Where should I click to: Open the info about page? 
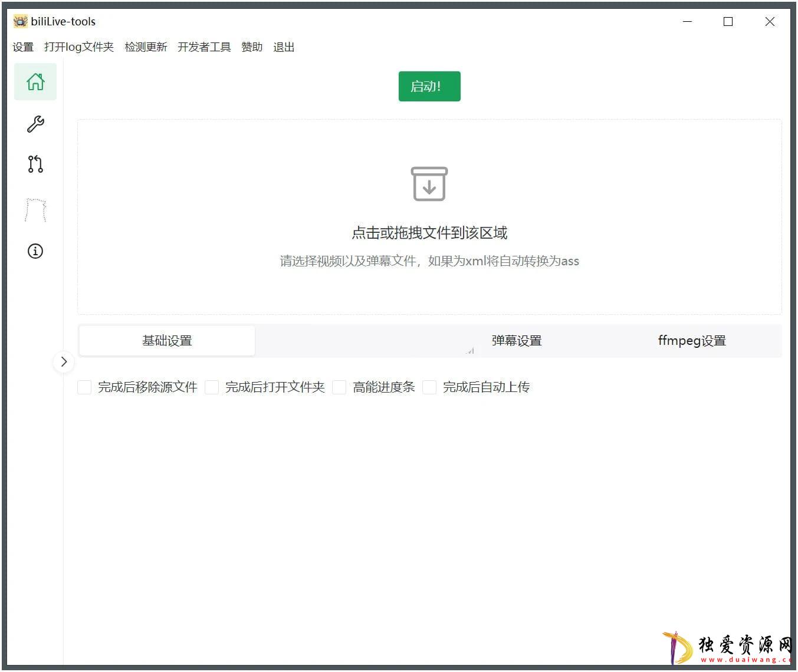coord(35,251)
